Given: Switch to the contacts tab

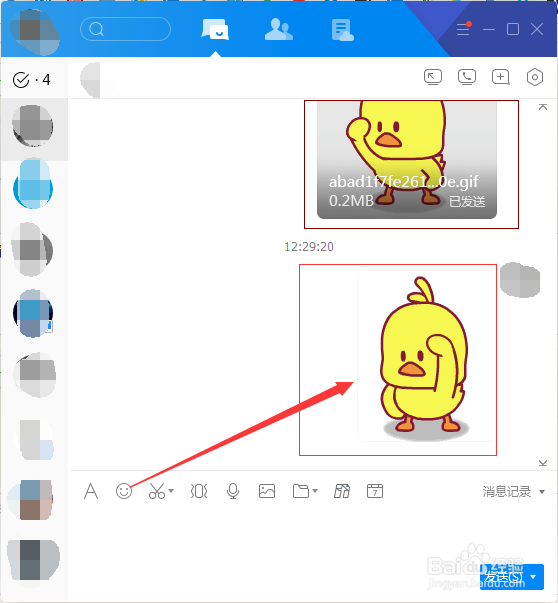Looking at the screenshot, I should [x=279, y=30].
